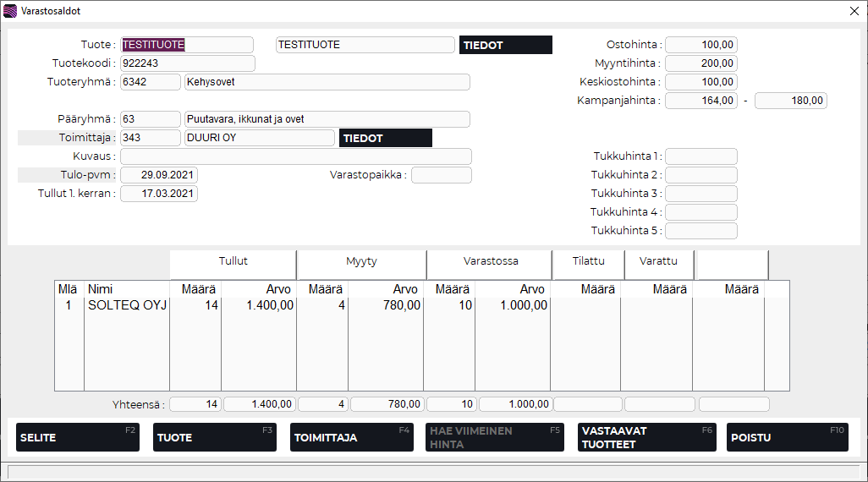The image size is (868, 482).
Task: Select the Myyty column group header
Action: (x=362, y=262)
